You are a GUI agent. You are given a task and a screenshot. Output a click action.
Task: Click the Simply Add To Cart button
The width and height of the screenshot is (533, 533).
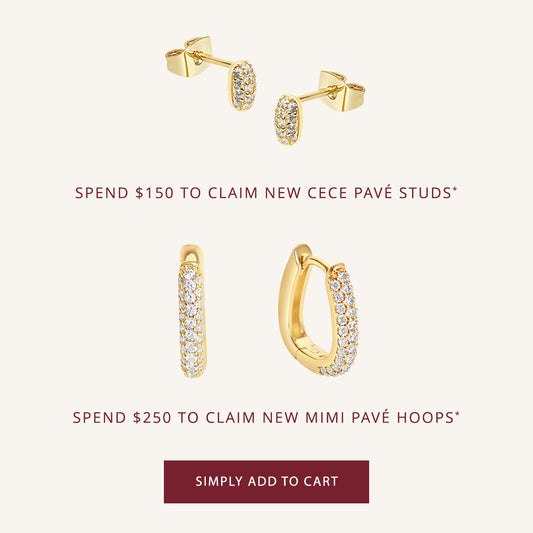tap(266, 481)
